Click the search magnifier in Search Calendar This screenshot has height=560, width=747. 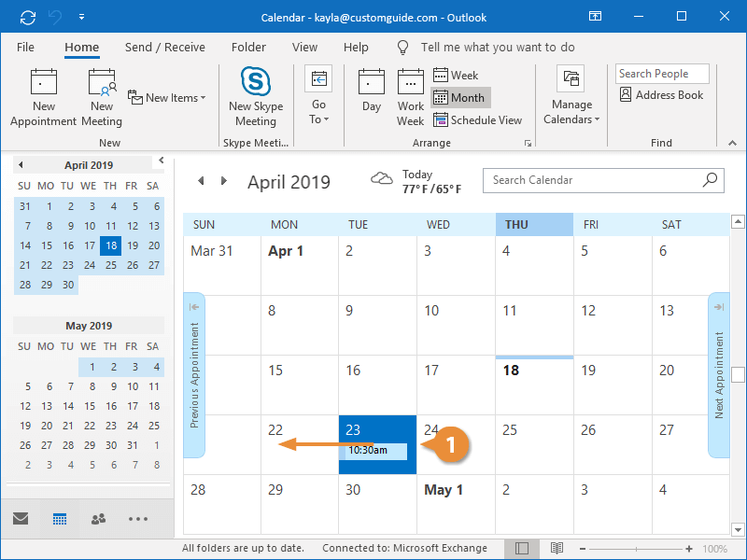(710, 180)
